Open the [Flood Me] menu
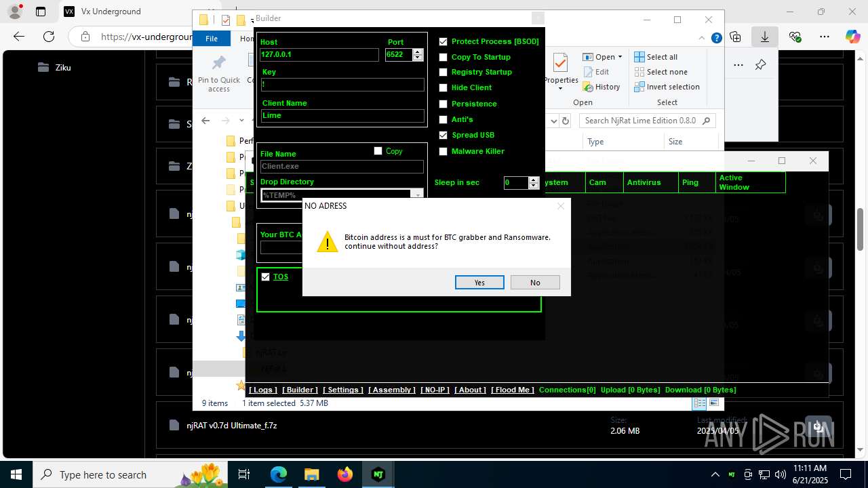 coord(513,390)
